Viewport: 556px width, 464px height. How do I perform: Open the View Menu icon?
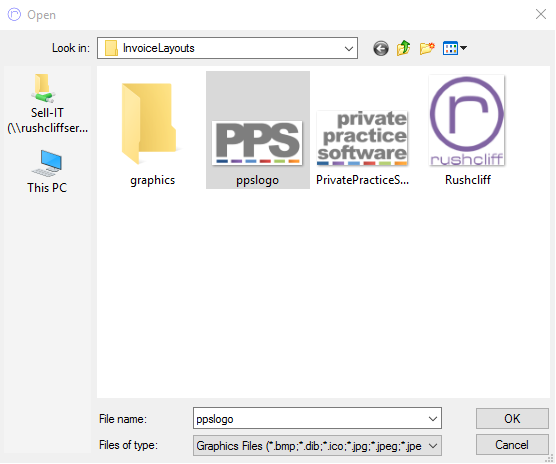coord(450,48)
